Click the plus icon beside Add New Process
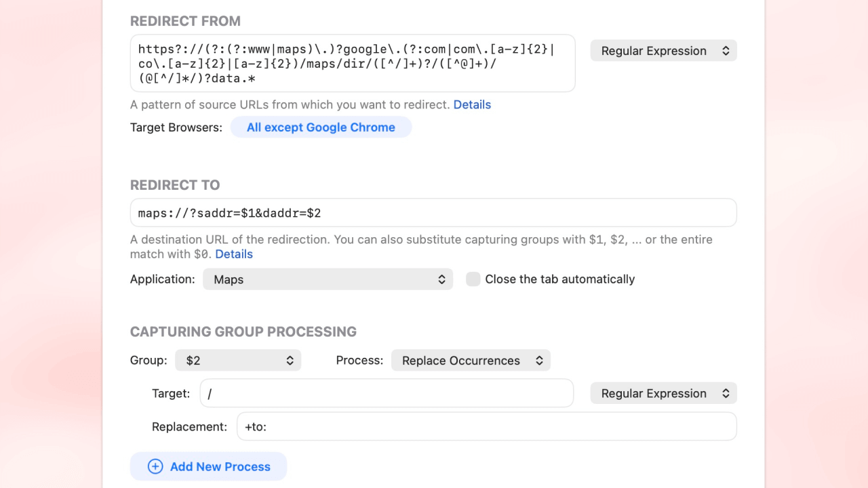Image resolution: width=868 pixels, height=488 pixels. 155,466
